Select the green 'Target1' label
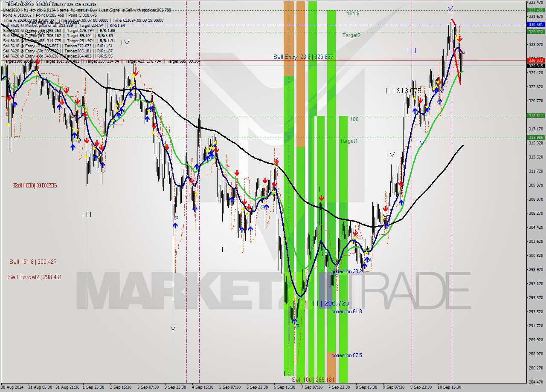The image size is (546, 392). point(349,141)
